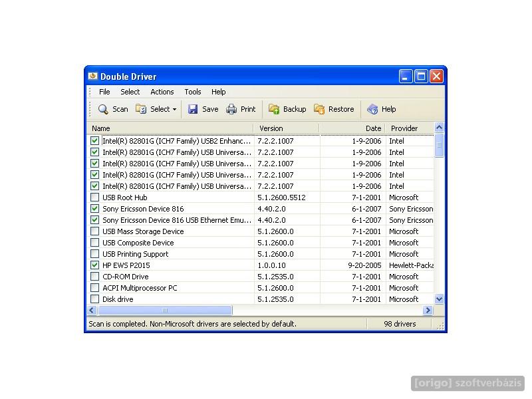
Task: Select the CD-ROM Drive row name
Action: pyautogui.click(x=126, y=277)
